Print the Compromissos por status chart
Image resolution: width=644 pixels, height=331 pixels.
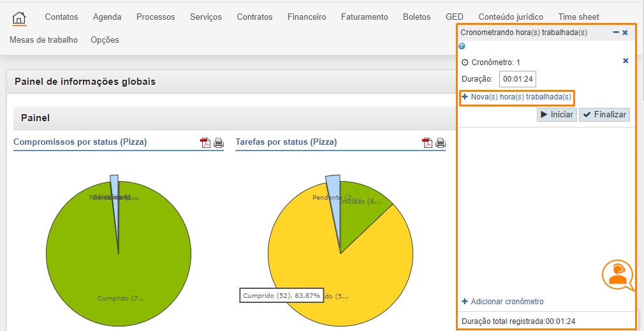(x=219, y=143)
